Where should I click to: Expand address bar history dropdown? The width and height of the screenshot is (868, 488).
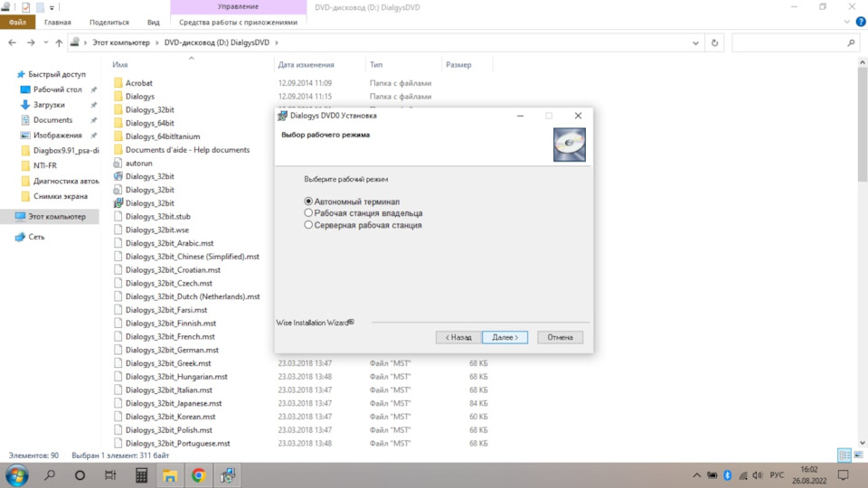(695, 42)
